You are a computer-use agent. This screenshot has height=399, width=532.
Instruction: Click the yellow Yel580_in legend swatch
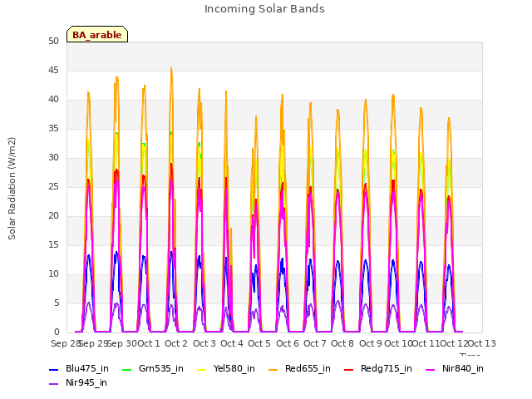click(201, 369)
